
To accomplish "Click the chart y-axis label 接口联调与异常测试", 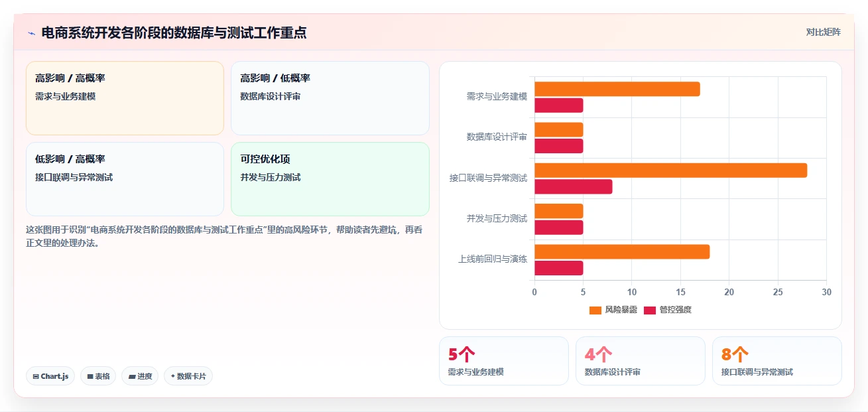I will [488, 178].
